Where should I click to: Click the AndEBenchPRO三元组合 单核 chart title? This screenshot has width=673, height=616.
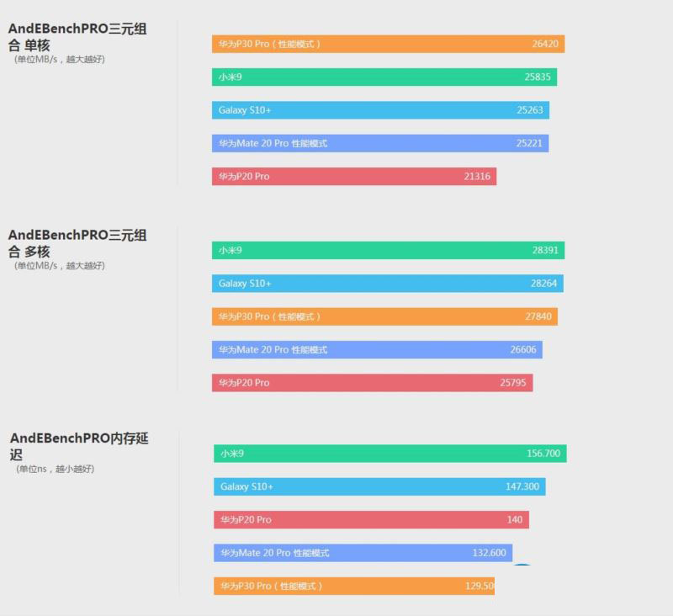pos(77,36)
